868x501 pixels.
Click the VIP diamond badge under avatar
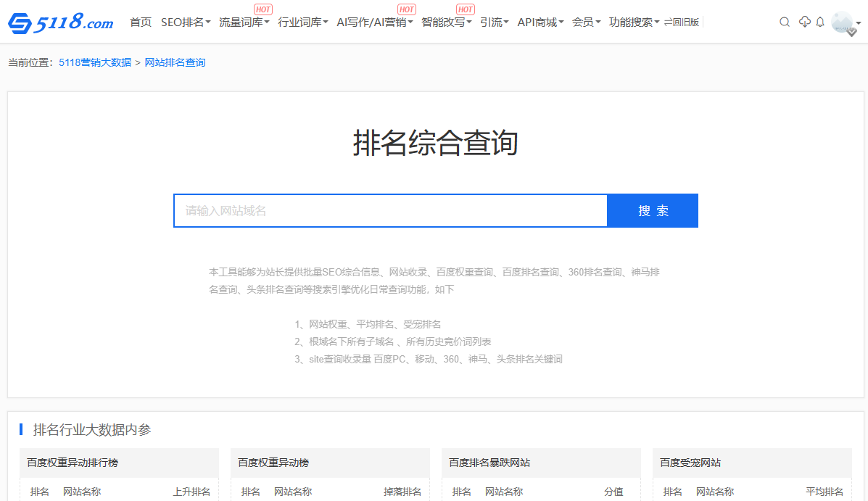[x=852, y=33]
